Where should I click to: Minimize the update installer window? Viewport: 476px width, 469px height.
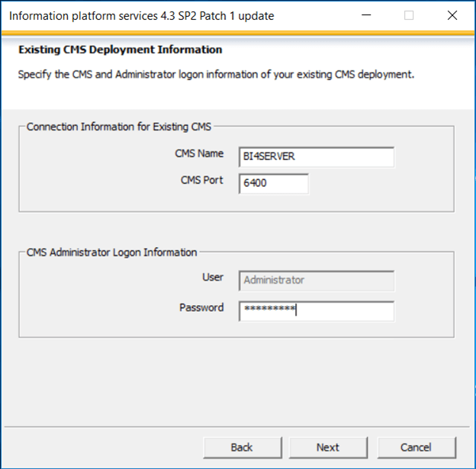tap(366, 15)
